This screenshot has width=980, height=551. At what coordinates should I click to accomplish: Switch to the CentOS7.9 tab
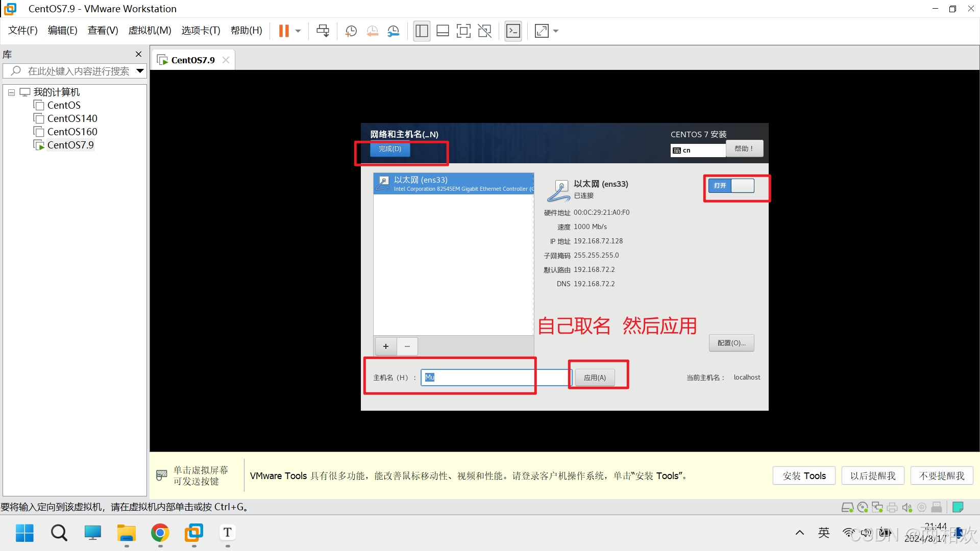(x=192, y=60)
